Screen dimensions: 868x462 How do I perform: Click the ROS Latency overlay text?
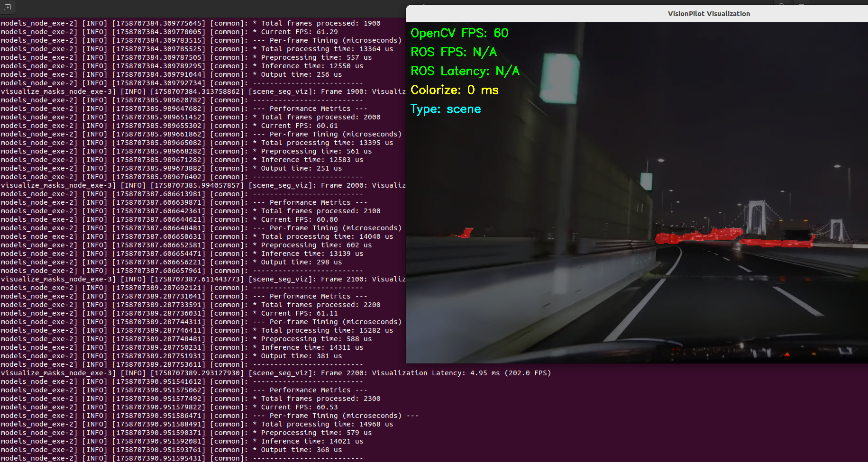465,71
